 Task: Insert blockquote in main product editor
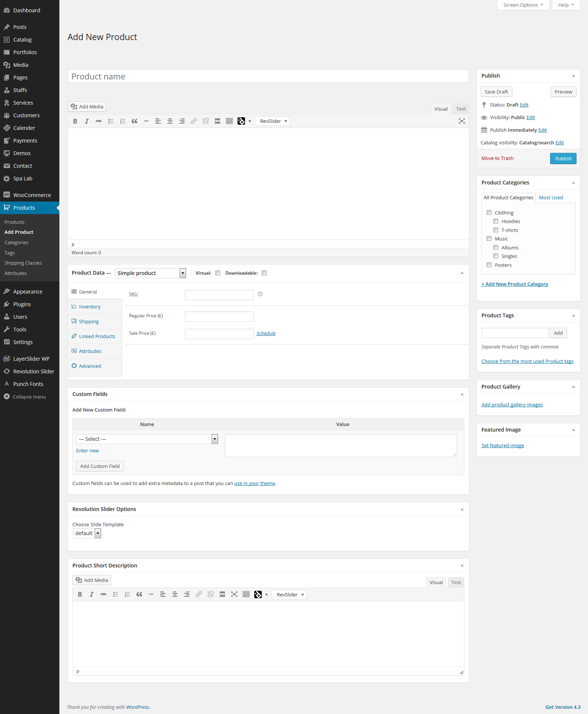(x=134, y=121)
